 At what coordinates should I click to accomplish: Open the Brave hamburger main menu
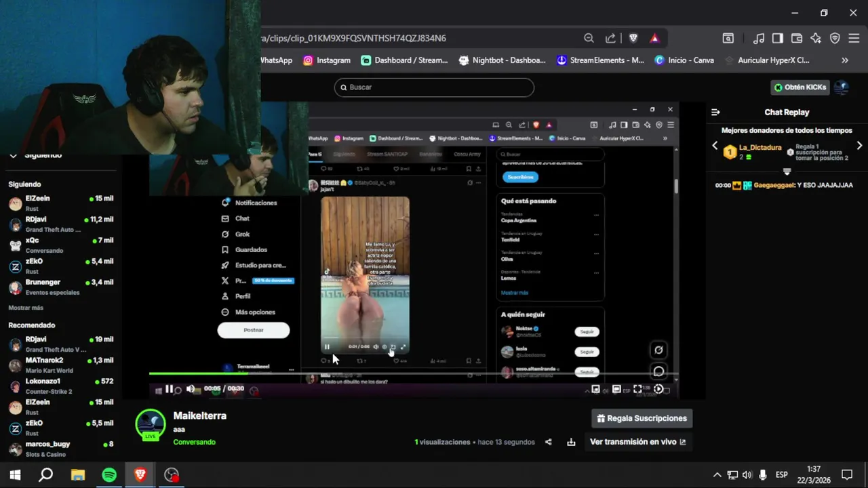[854, 39]
